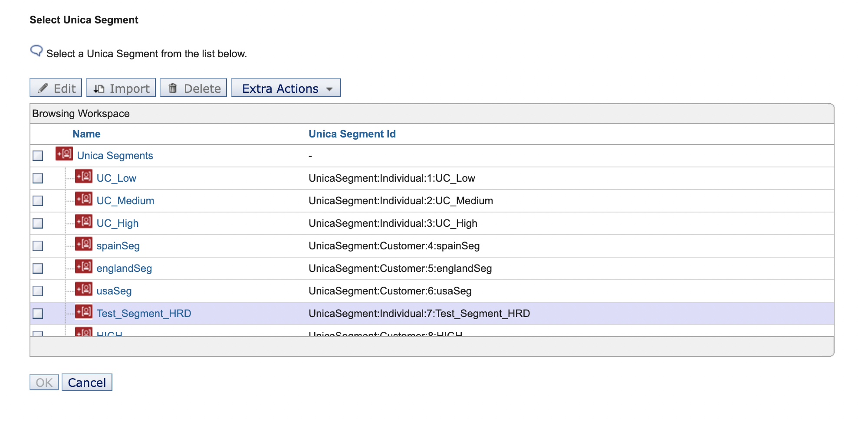The height and width of the screenshot is (425, 868).
Task: Click the segment icon beside Unica Segments root
Action: [64, 155]
